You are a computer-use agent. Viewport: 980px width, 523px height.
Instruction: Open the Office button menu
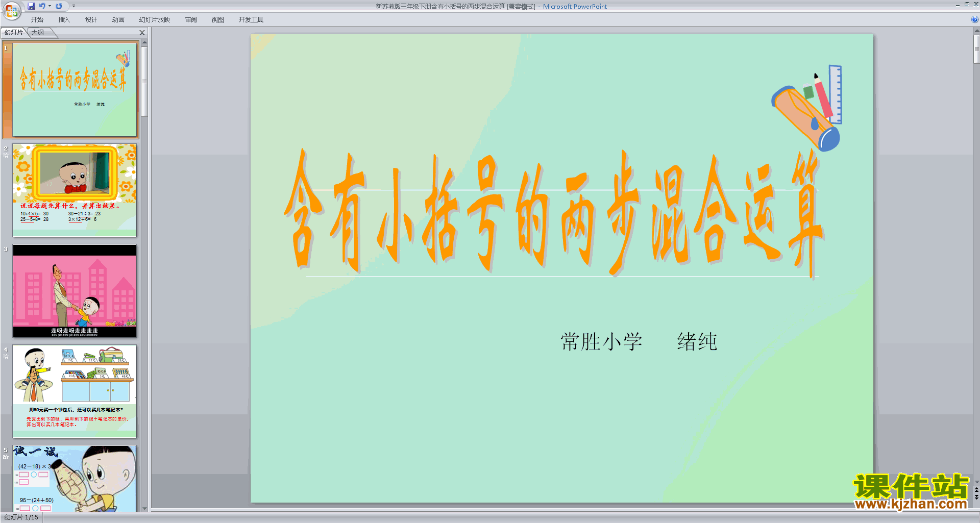(x=11, y=10)
